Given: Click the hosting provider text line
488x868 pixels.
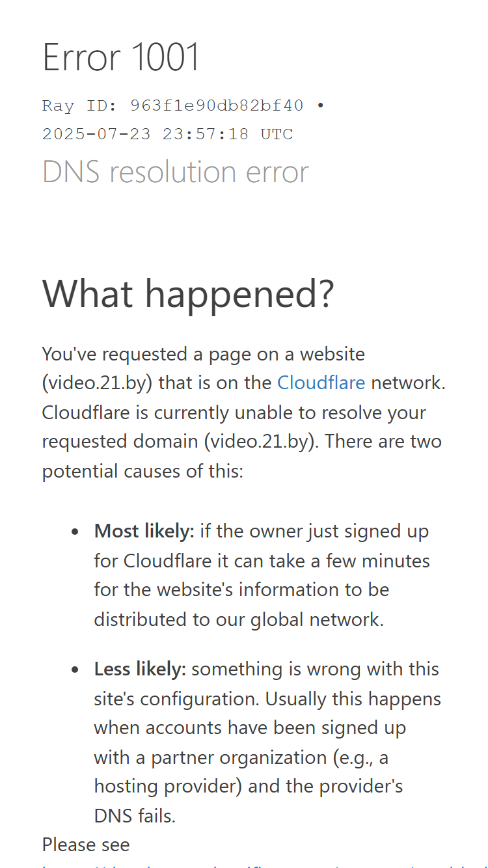Looking at the screenshot, I should (x=249, y=786).
